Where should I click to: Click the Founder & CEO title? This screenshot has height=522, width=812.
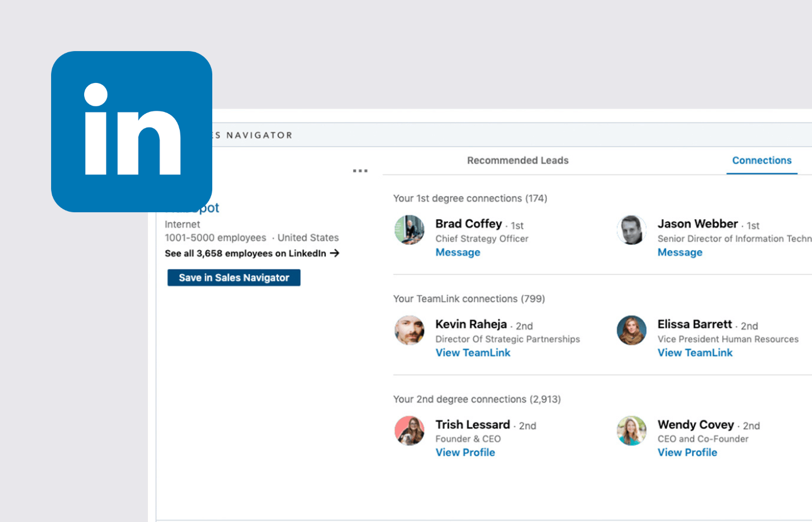[468, 439]
